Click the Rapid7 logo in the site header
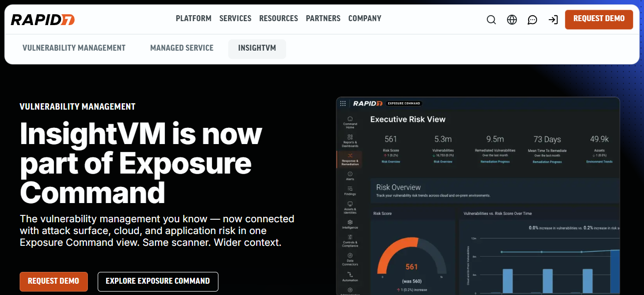The image size is (644, 295). point(43,20)
